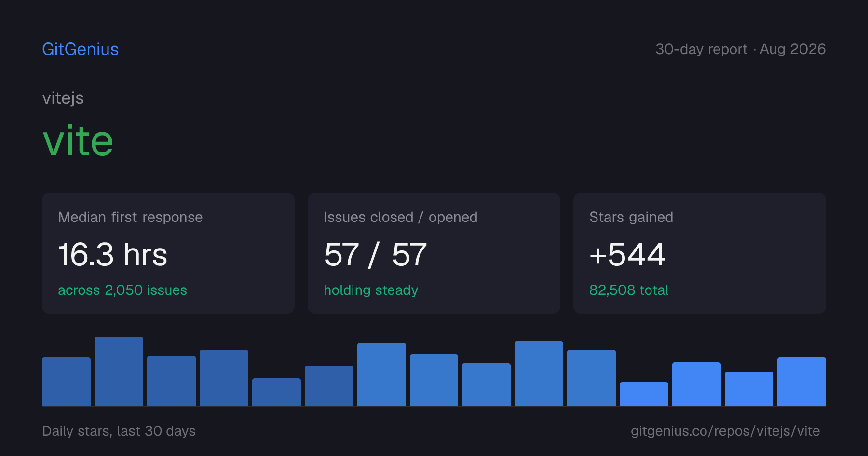
Task: Select the 'Issues closed / opened' label
Action: [x=400, y=217]
